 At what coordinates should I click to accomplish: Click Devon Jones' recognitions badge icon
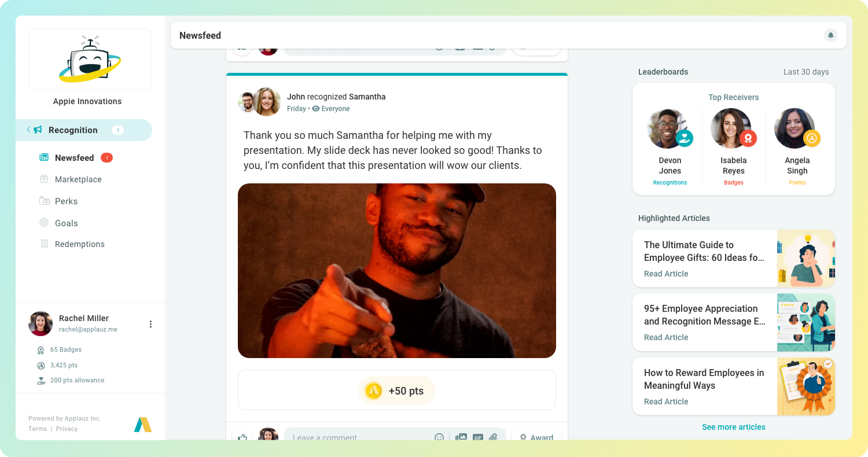(685, 138)
